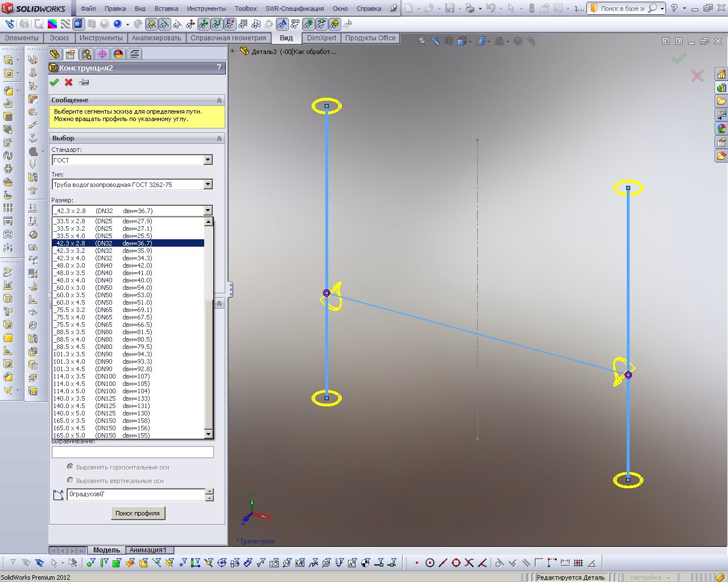The height and width of the screenshot is (582, 728).
Task: Open SolidWorks Resources home icon in task pane
Action: (721, 74)
